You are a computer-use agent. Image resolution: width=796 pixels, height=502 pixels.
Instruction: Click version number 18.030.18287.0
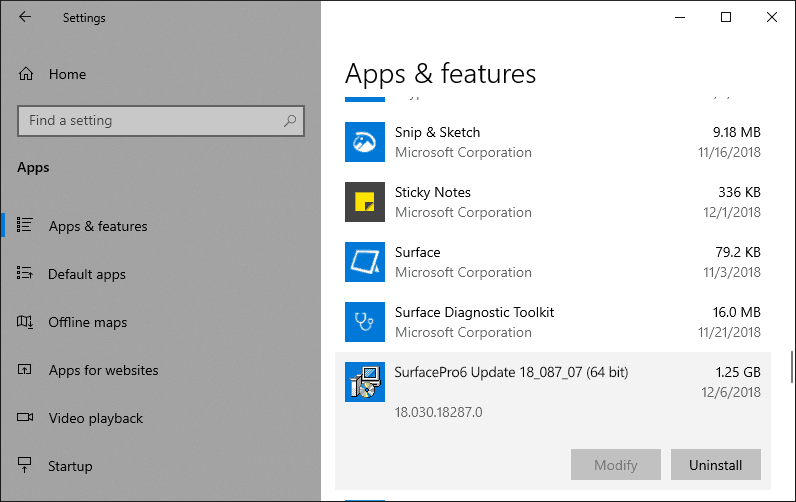pos(439,412)
